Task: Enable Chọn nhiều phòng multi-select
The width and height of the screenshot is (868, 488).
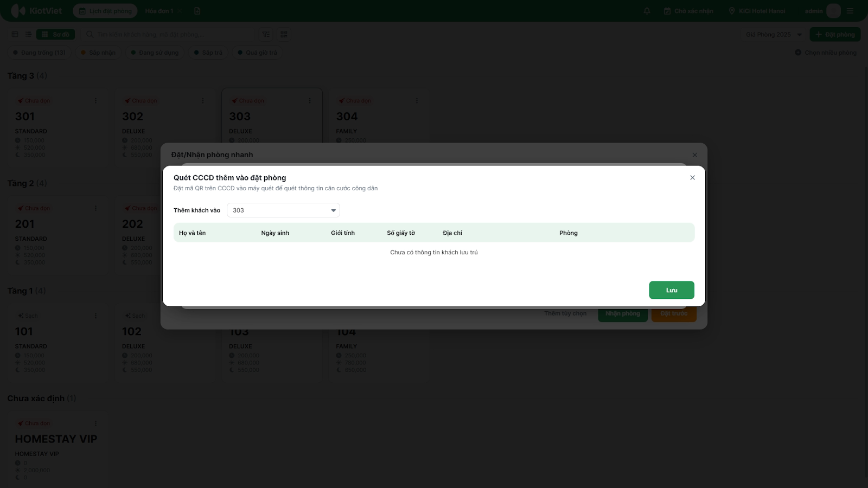Action: click(x=826, y=53)
